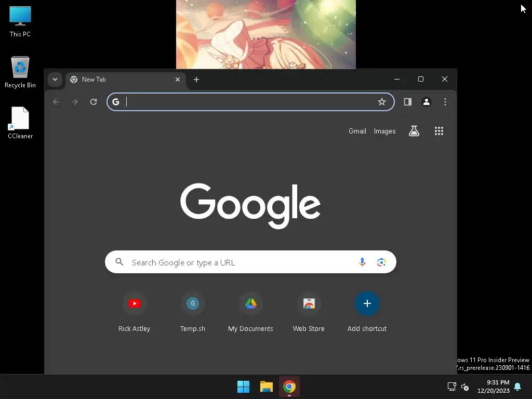Go forward to next page
This screenshot has width=532, height=399.
point(75,102)
